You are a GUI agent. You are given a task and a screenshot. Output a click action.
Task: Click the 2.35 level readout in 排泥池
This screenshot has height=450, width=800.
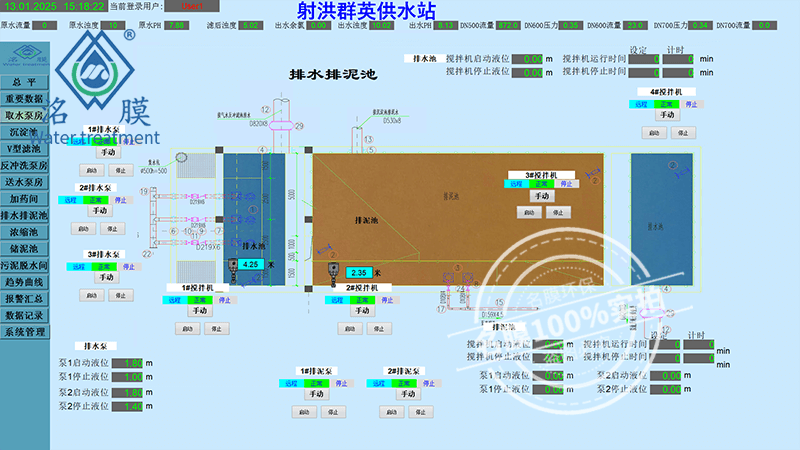[358, 271]
